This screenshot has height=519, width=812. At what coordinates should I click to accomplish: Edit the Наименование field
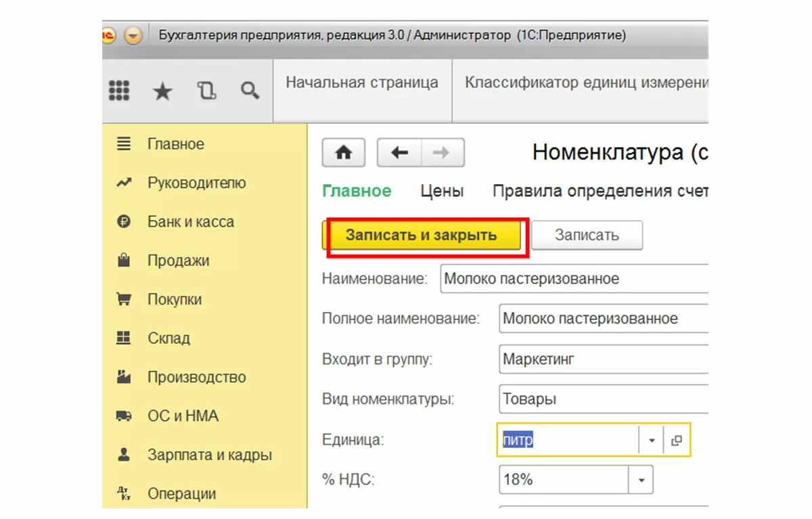coord(574,279)
